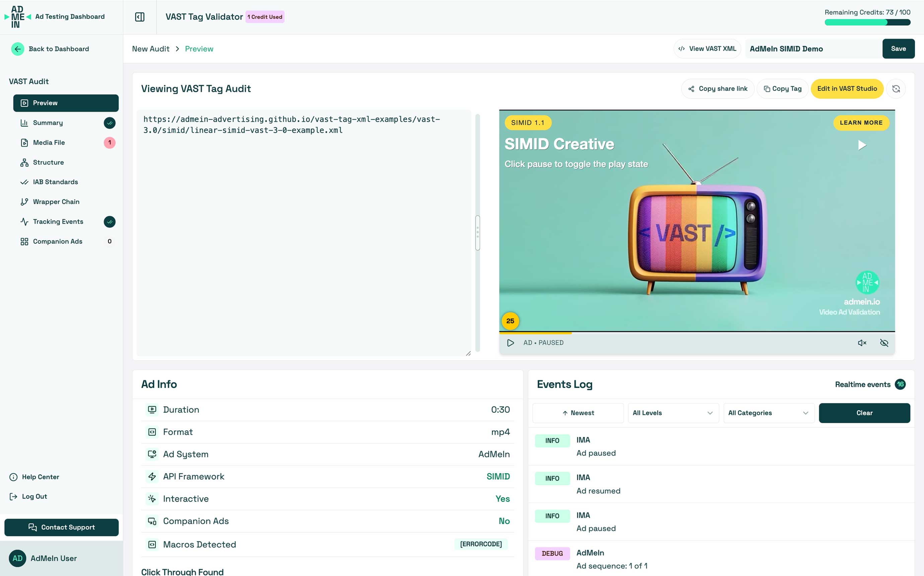Click the Realtime events count badge 16
This screenshot has width=924, height=576.
(x=900, y=384)
